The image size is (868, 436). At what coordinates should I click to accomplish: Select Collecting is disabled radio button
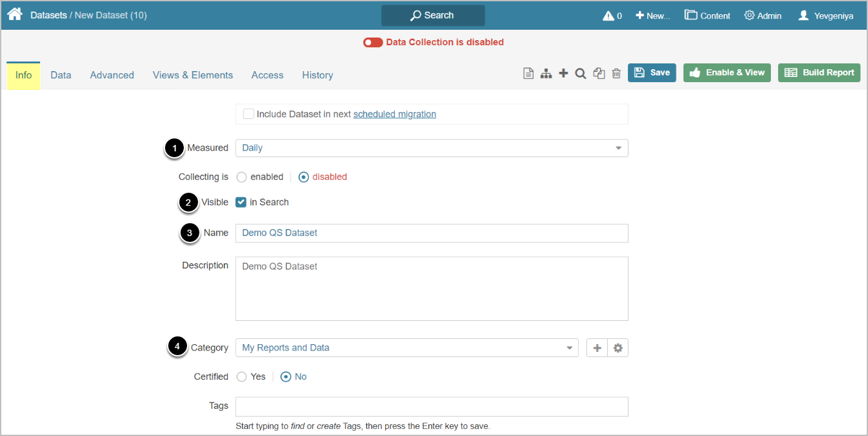304,177
